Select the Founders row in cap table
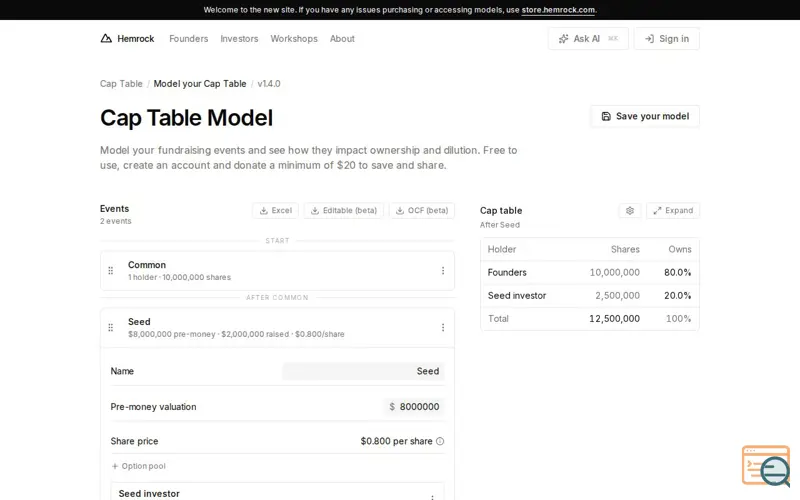The image size is (800, 500). (589, 272)
